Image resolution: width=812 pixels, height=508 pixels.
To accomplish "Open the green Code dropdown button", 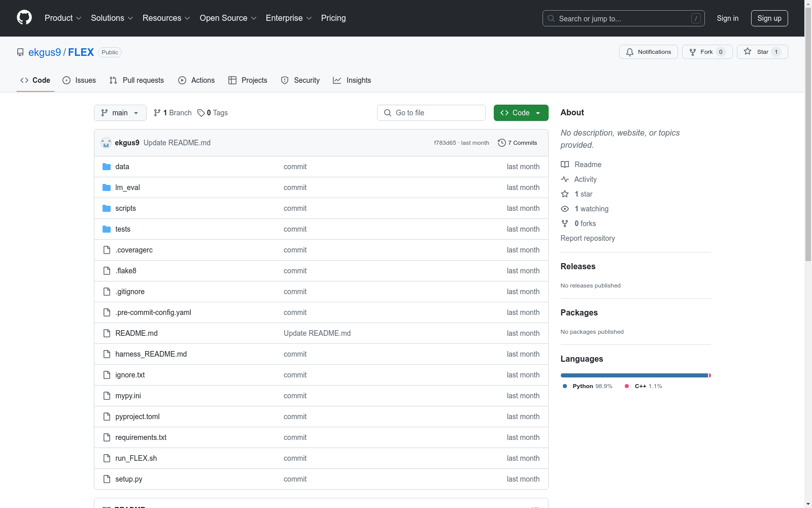I will point(521,113).
